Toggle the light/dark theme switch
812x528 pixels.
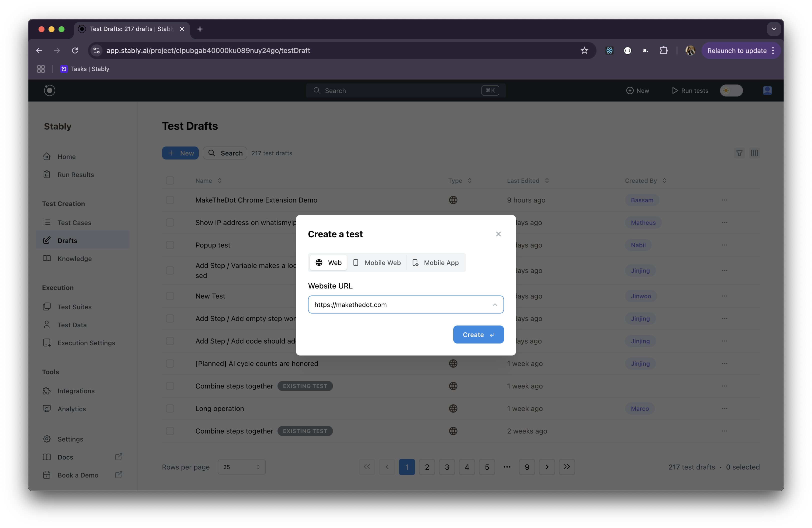[731, 90]
